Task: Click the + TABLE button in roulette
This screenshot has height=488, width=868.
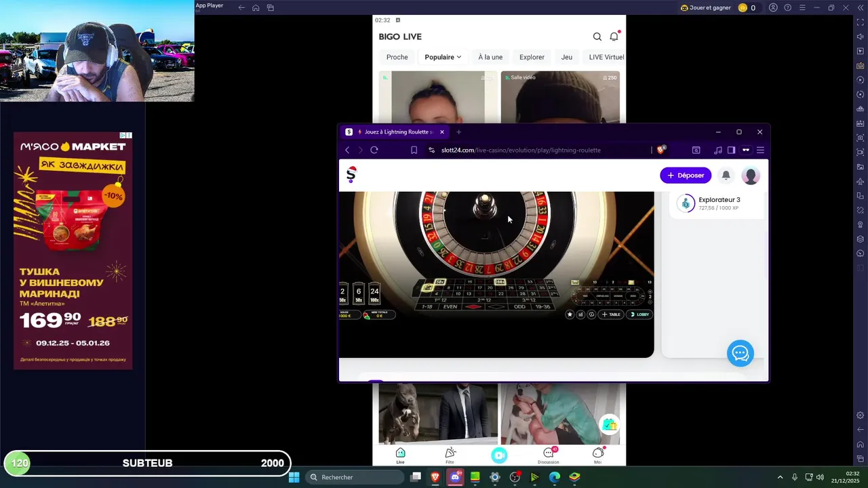Action: click(x=611, y=314)
